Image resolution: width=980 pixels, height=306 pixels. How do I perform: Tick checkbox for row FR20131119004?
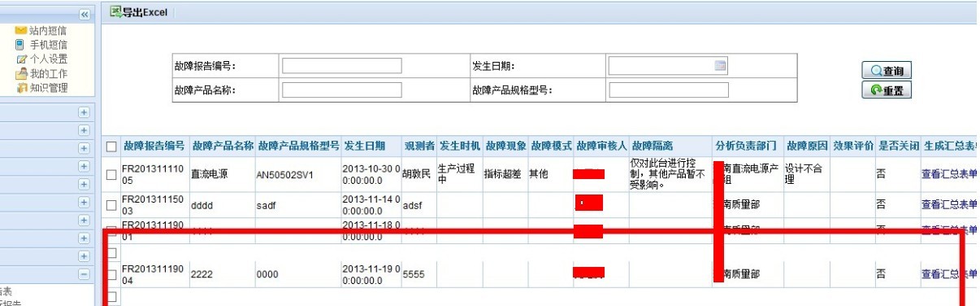tap(111, 275)
